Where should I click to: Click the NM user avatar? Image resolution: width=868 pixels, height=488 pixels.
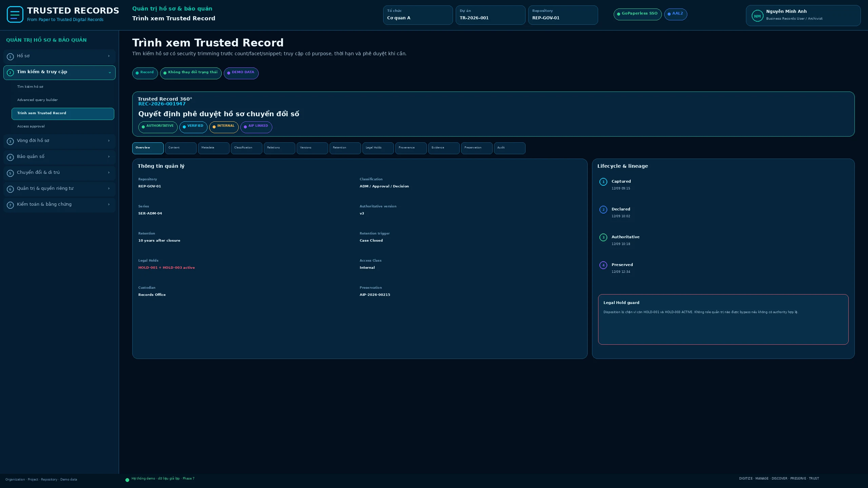757,16
